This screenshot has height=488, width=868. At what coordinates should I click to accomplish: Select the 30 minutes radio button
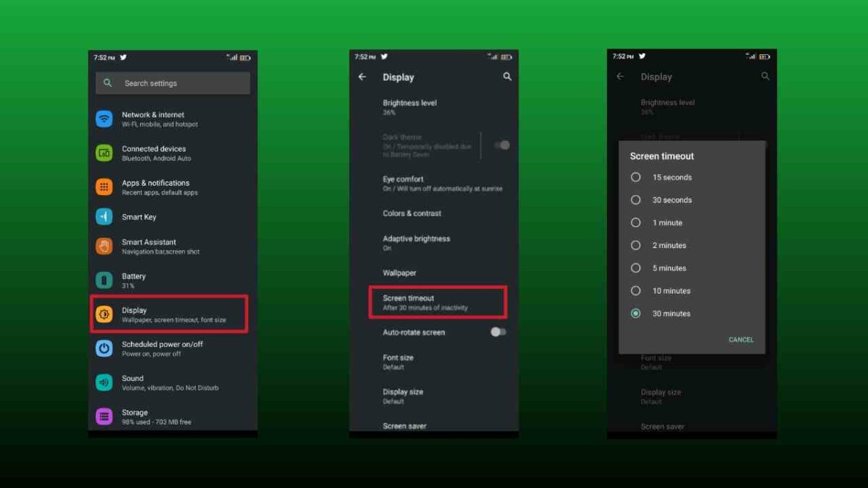click(x=636, y=314)
